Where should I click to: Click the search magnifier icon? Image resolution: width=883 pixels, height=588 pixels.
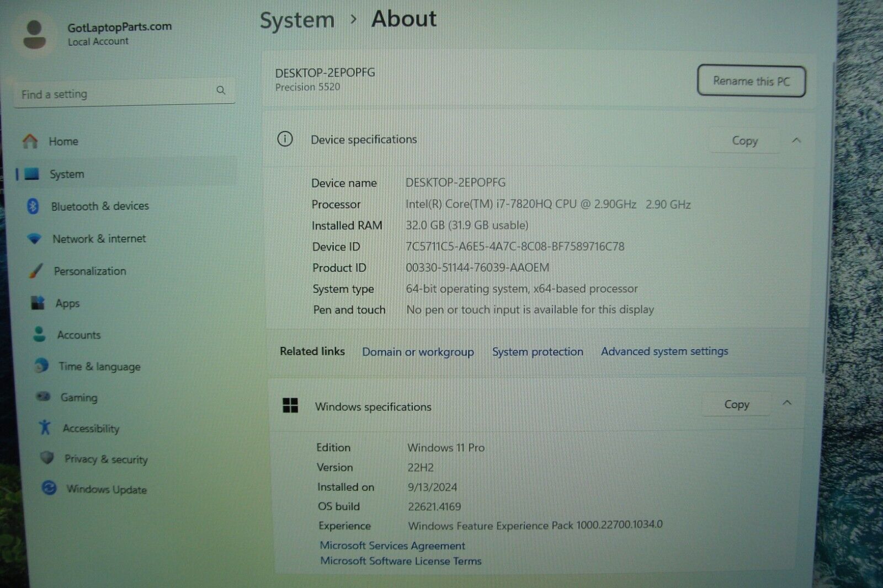click(221, 90)
